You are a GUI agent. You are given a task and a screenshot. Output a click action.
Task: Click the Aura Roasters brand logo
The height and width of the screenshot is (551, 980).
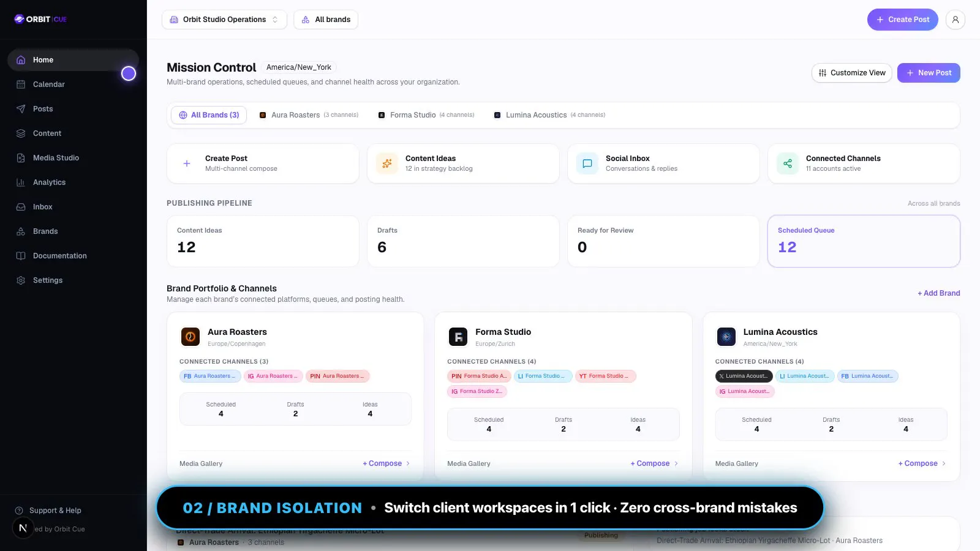click(x=190, y=337)
